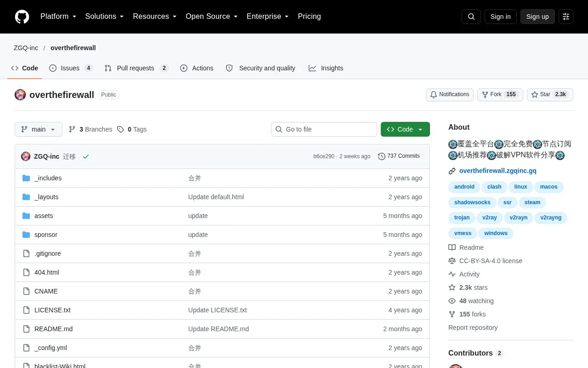Viewport: 588px width, 368px height.
Task: Click the commit author avatar in file header
Action: pos(26,156)
